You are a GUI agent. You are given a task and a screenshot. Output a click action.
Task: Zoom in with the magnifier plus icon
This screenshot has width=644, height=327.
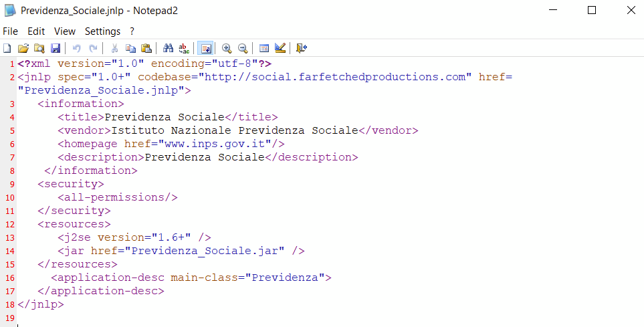pos(226,48)
